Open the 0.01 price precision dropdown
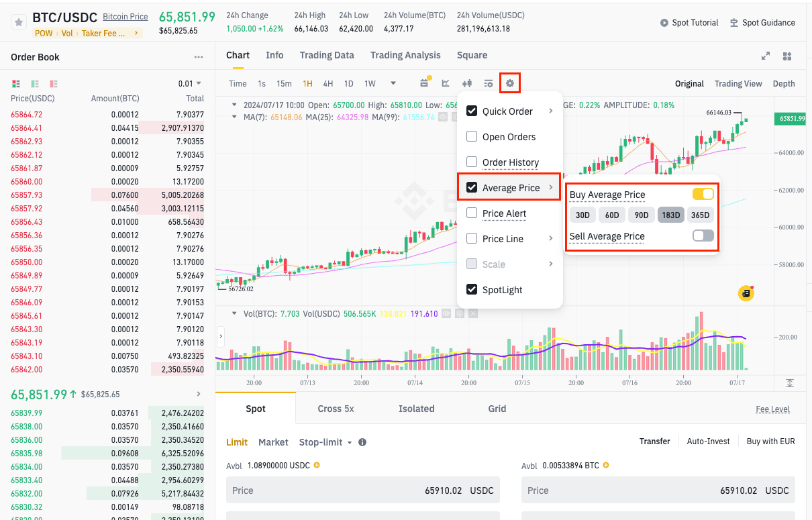 tap(190, 84)
